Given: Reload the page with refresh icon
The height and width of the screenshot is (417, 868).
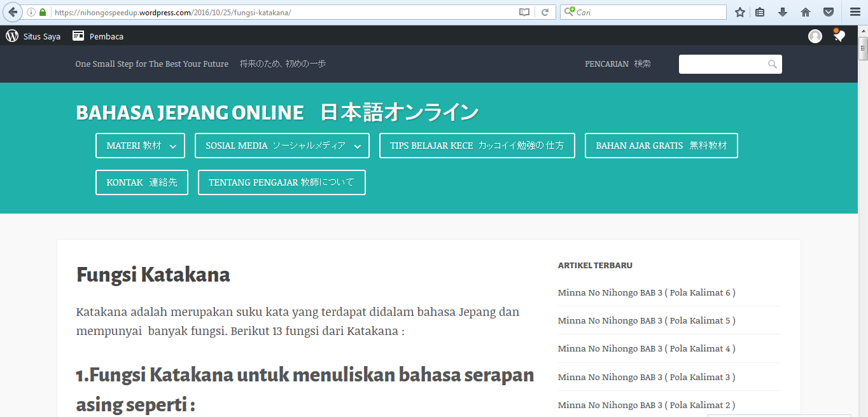Looking at the screenshot, I should pyautogui.click(x=545, y=12).
